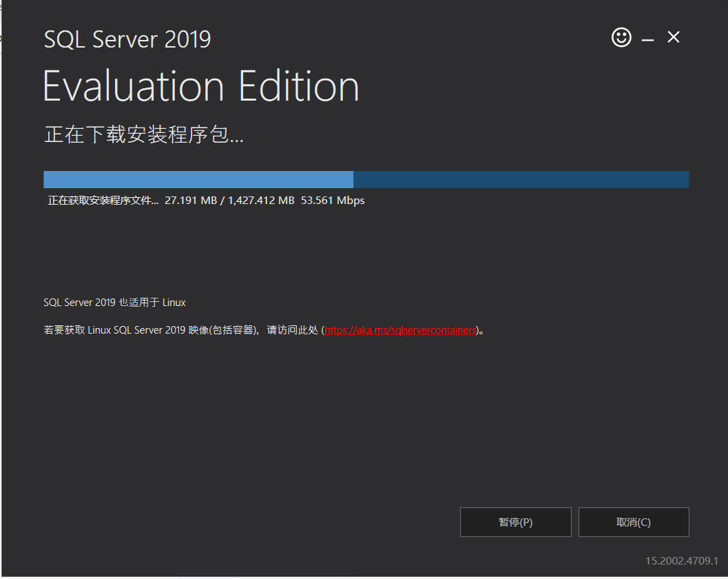The height and width of the screenshot is (579, 728).
Task: Click the 正在下载安装程序包 status heading
Action: pos(143,134)
